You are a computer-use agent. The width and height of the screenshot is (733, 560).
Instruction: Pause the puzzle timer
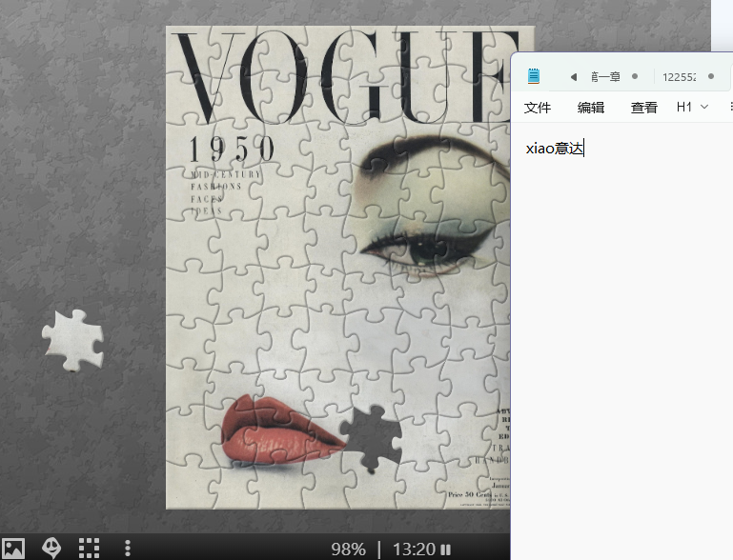tap(446, 550)
